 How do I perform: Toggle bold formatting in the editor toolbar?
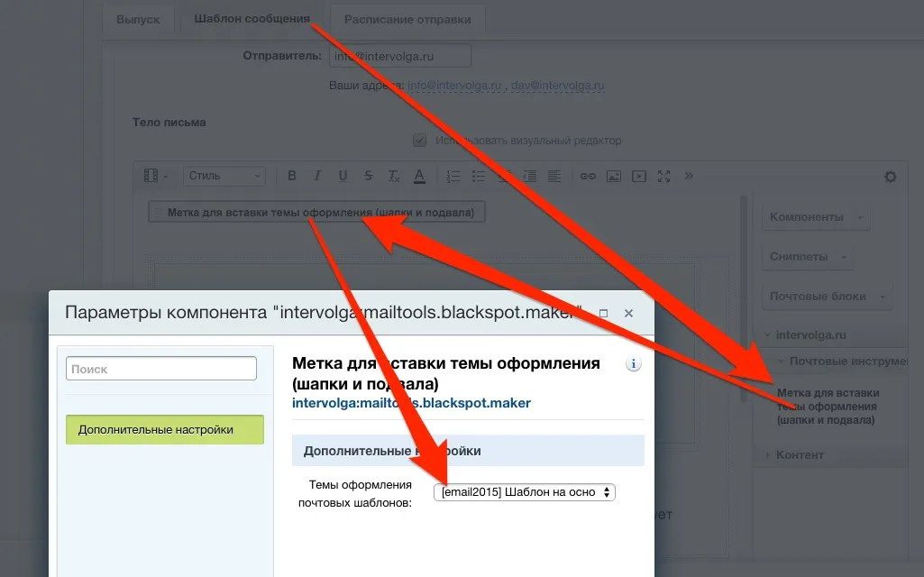point(291,176)
